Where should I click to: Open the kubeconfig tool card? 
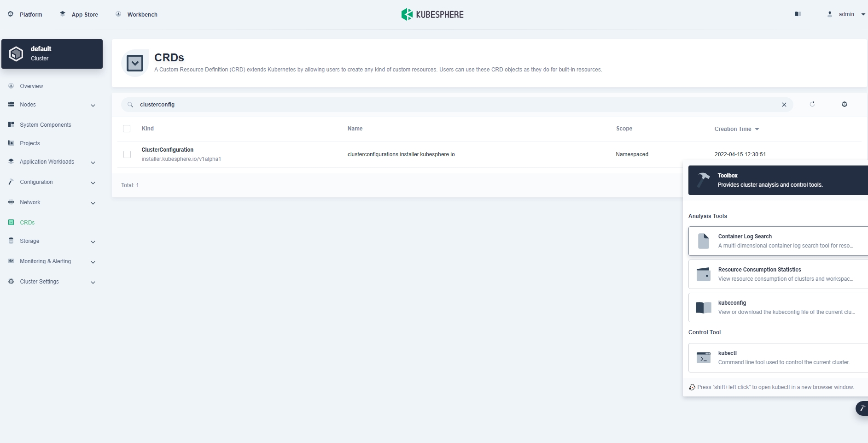(777, 307)
